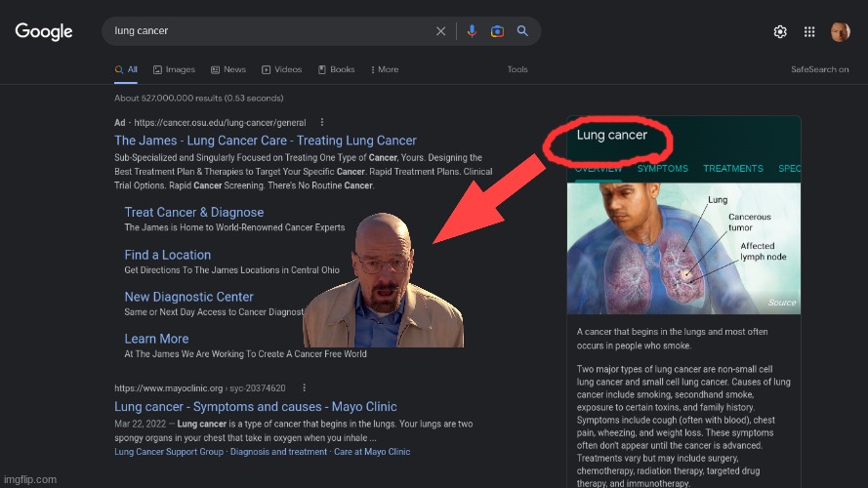868x488 pixels.
Task: Open the New Diagnostic Center sitelink
Action: [x=188, y=297]
